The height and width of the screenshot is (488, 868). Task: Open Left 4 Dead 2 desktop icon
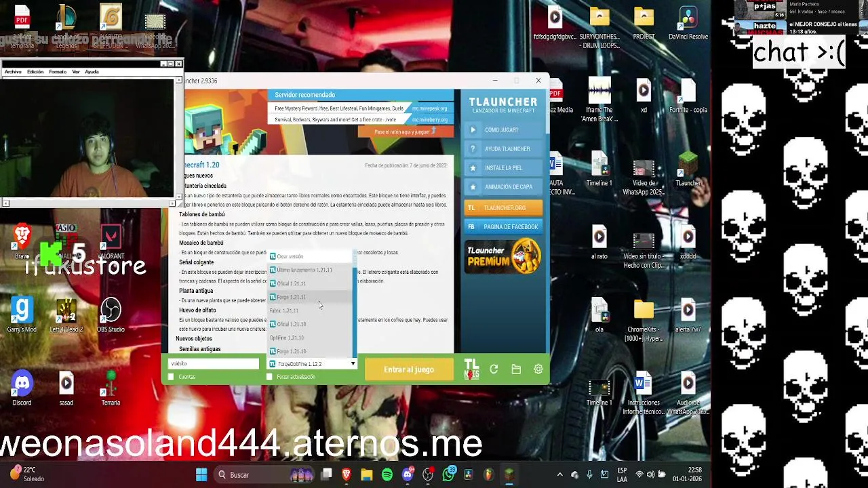[x=66, y=314]
